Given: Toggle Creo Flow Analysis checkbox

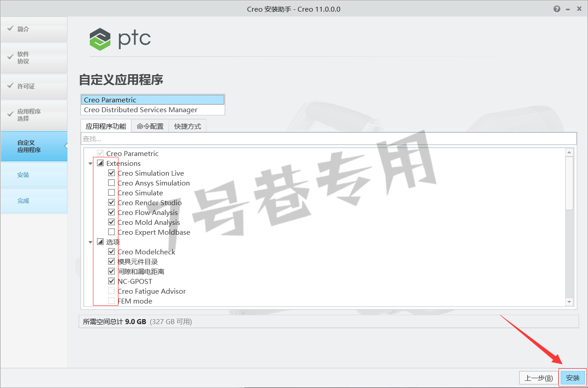Looking at the screenshot, I should pyautogui.click(x=112, y=212).
